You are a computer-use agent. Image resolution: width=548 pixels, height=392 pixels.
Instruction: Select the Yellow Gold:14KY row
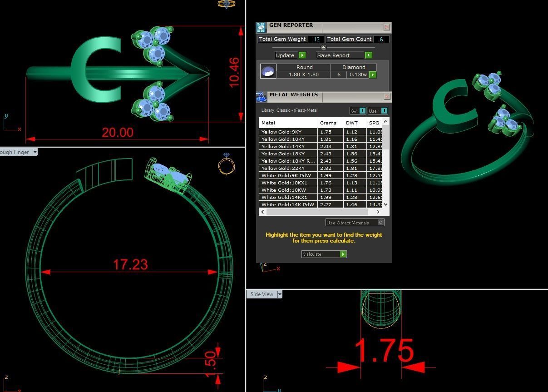(288, 146)
